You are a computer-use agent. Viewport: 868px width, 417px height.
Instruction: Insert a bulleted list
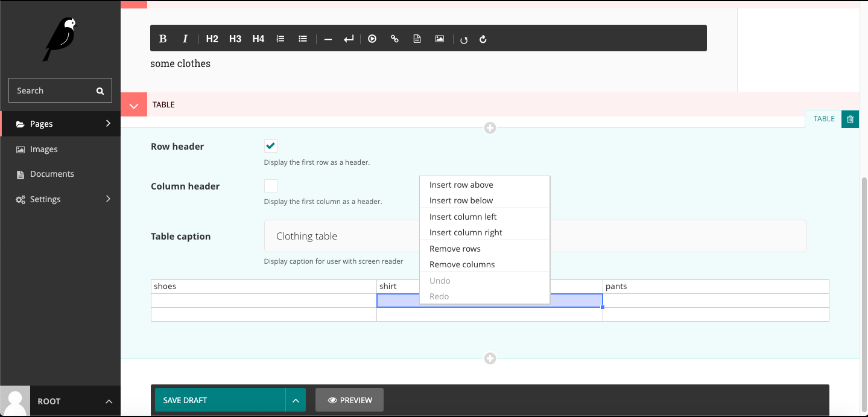pyautogui.click(x=303, y=39)
